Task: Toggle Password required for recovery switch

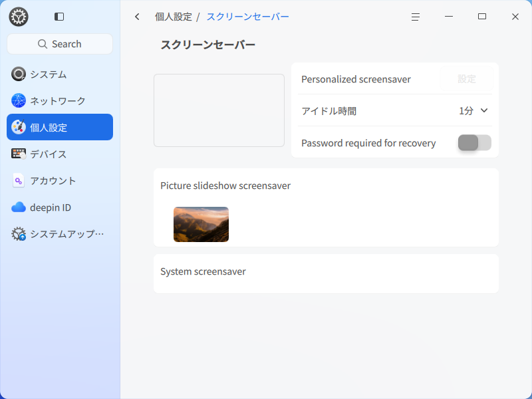Action: (475, 142)
